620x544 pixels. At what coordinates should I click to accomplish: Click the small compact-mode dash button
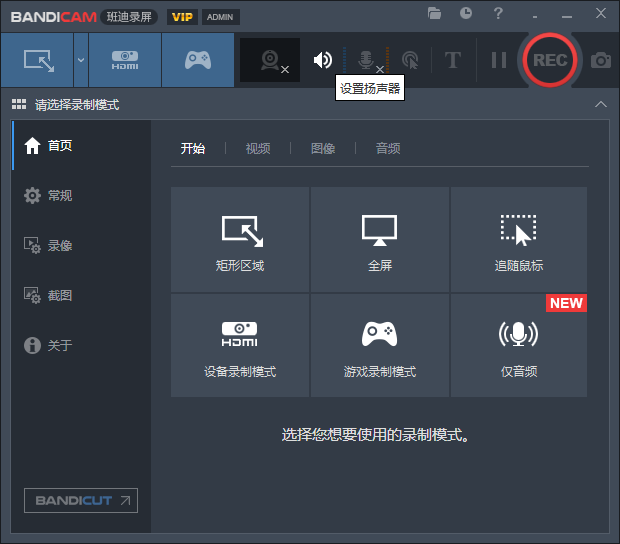point(535,17)
